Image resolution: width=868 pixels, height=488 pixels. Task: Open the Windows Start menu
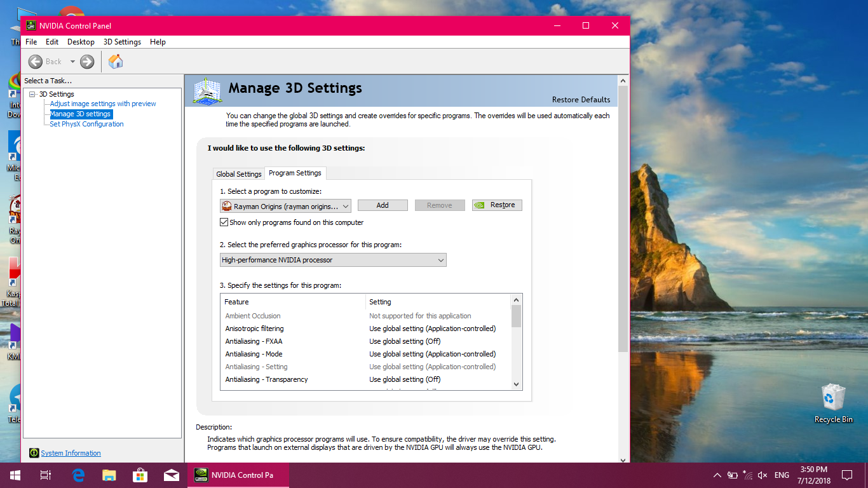click(15, 475)
